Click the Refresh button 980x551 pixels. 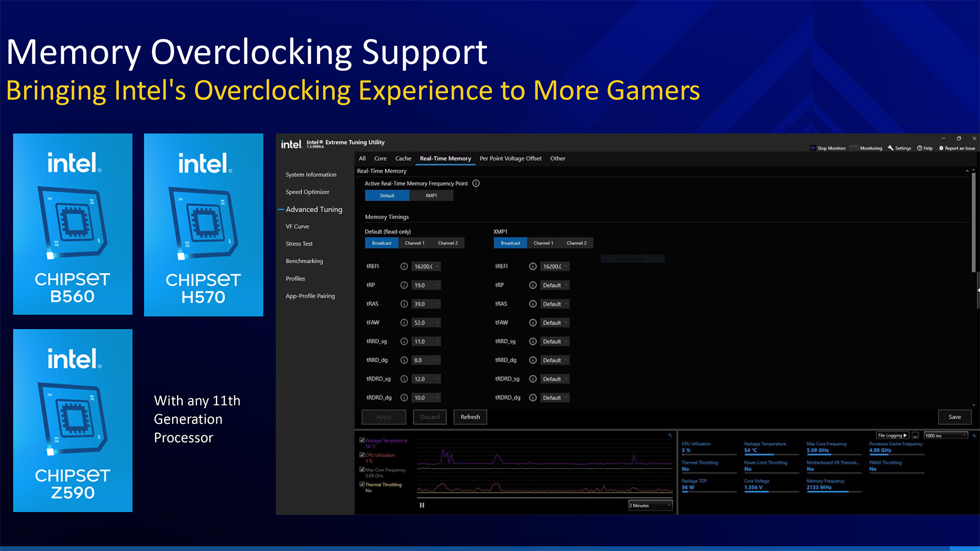[470, 417]
